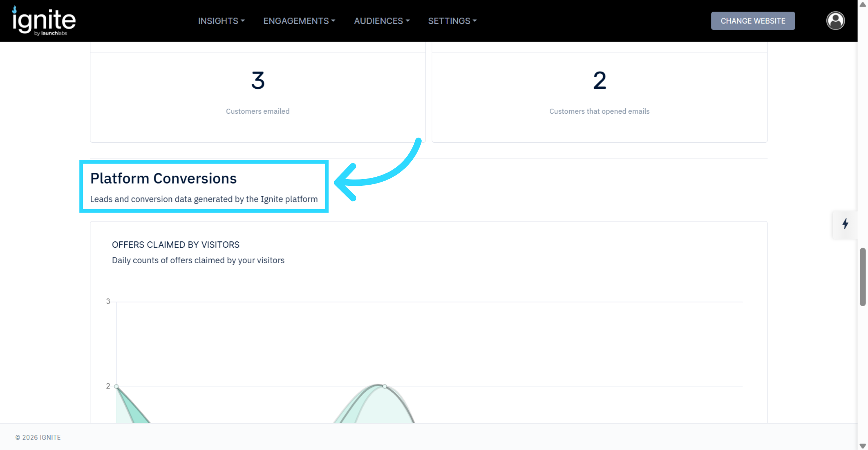This screenshot has height=450, width=868.
Task: Click the Offers Claimed By Visitors title
Action: [175, 245]
